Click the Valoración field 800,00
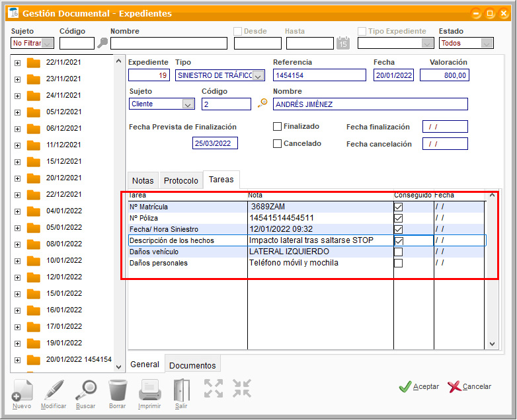The width and height of the screenshot is (517, 420). [444, 75]
